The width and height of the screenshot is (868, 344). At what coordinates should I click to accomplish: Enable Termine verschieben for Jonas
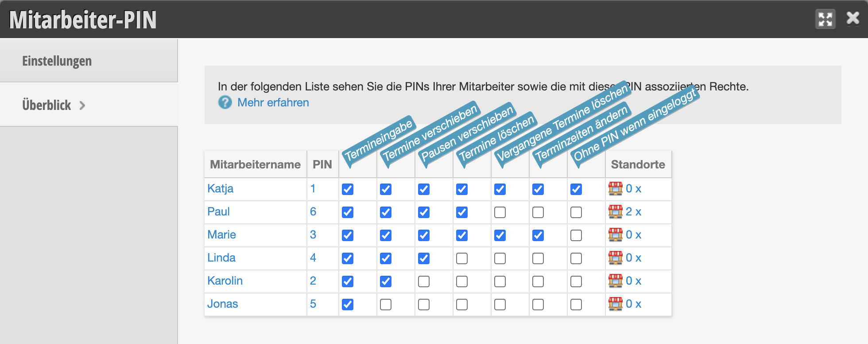pos(386,305)
